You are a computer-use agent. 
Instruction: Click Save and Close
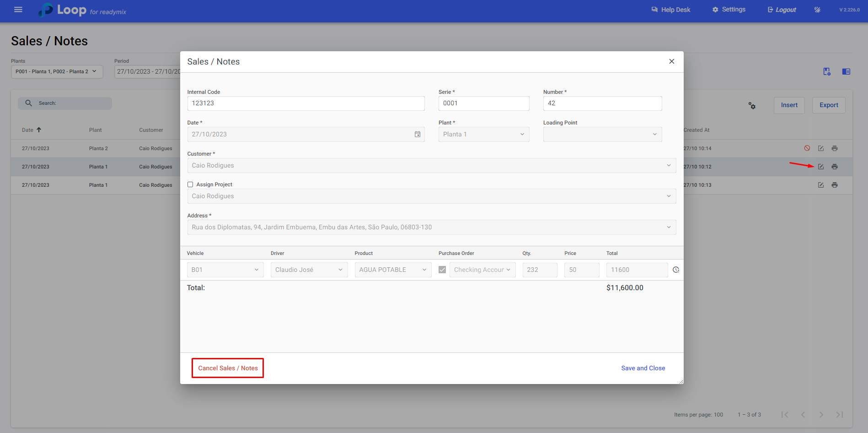(x=643, y=368)
